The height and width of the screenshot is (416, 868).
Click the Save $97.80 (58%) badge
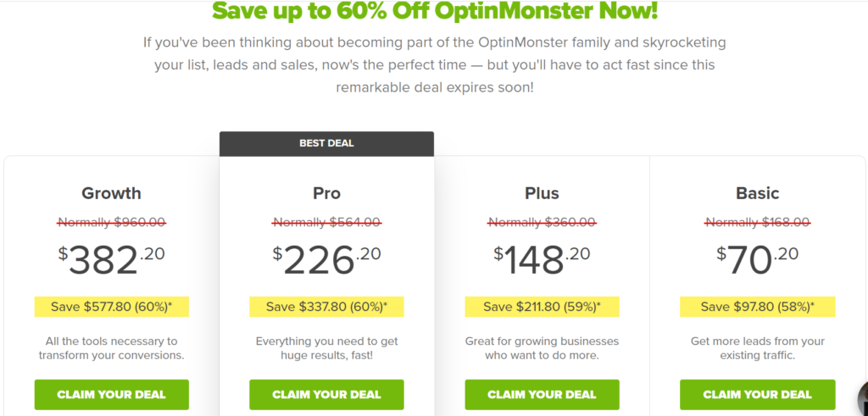coord(757,307)
